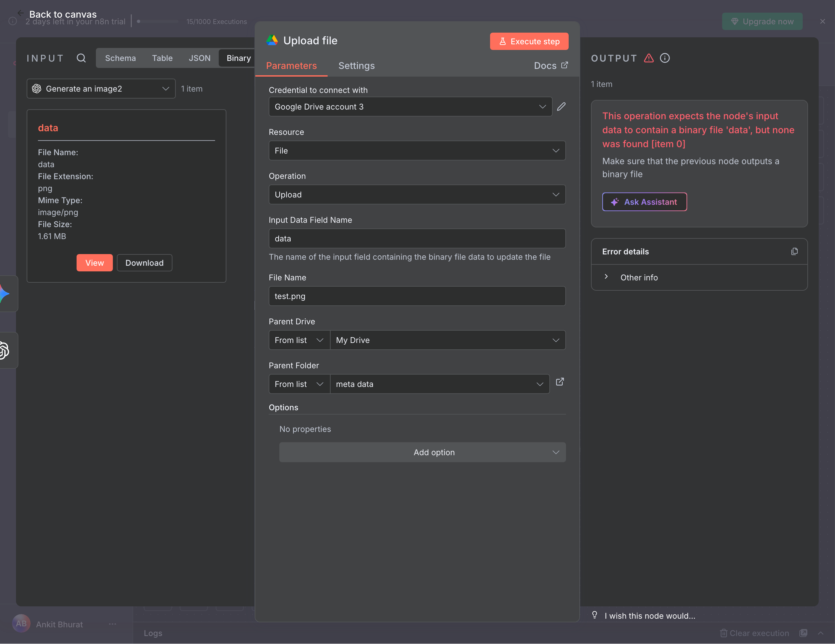The height and width of the screenshot is (644, 835).
Task: Click the pencil icon to edit credential
Action: click(x=561, y=107)
